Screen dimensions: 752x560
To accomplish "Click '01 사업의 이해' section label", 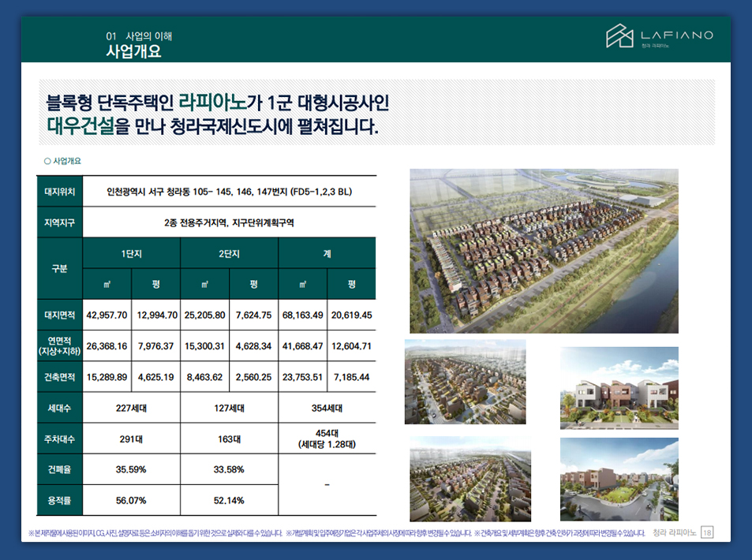I will pyautogui.click(x=139, y=36).
